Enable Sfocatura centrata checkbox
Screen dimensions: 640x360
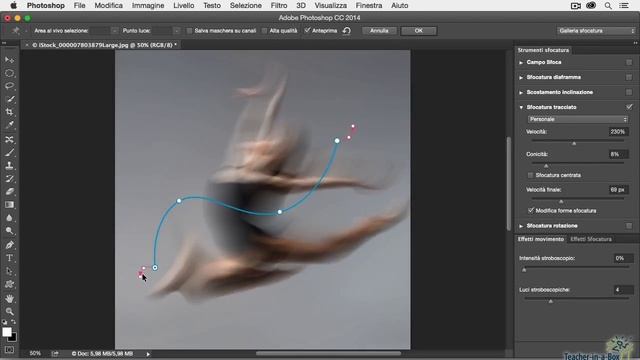(531, 175)
